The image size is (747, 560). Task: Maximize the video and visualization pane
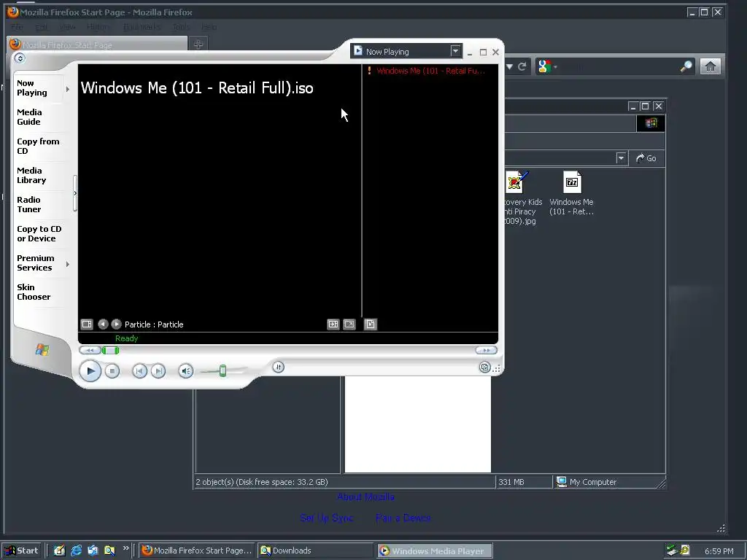pos(333,324)
